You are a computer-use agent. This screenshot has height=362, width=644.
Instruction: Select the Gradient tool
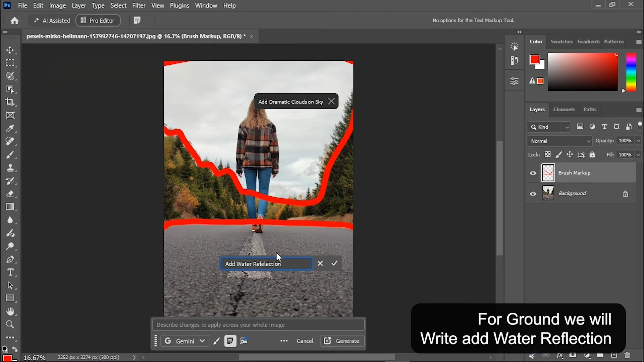[x=10, y=207]
